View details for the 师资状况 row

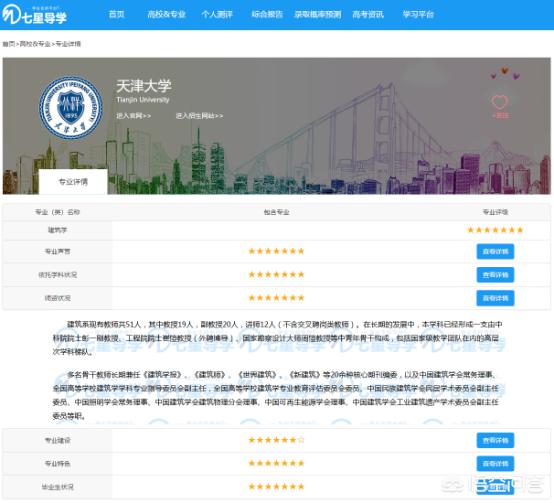(495, 298)
